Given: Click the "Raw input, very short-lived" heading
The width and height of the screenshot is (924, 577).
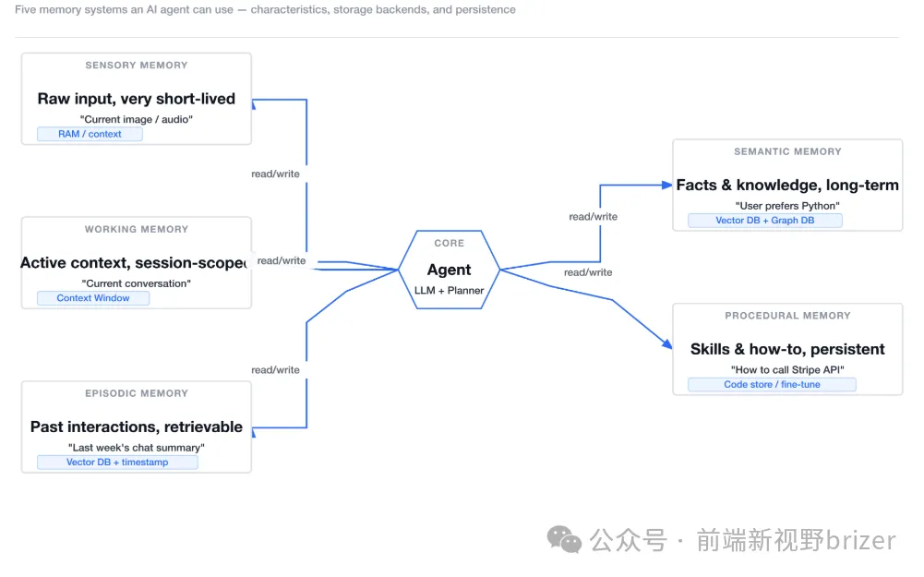Looking at the screenshot, I should pyautogui.click(x=137, y=99).
